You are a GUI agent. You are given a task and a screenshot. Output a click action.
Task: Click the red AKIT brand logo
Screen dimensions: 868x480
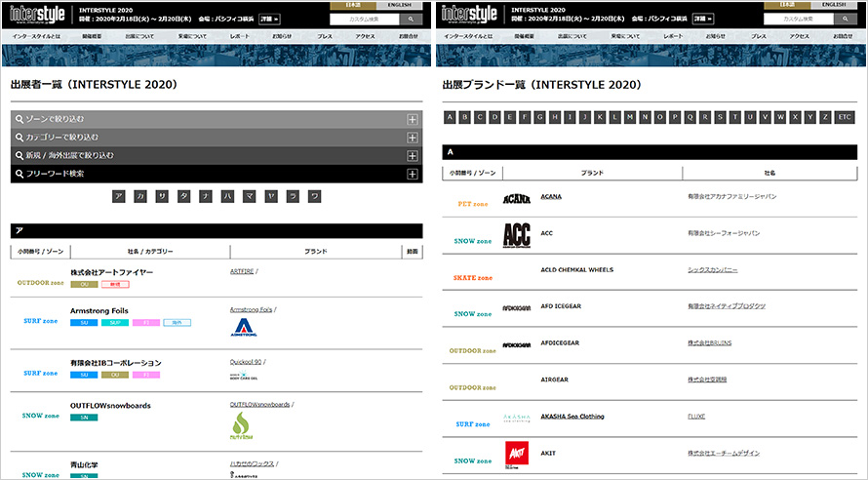tap(517, 455)
